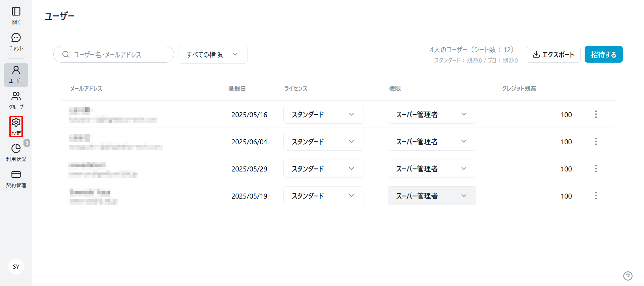Open 契約管理 card icon in sidebar
The width and height of the screenshot is (644, 286).
tap(16, 175)
